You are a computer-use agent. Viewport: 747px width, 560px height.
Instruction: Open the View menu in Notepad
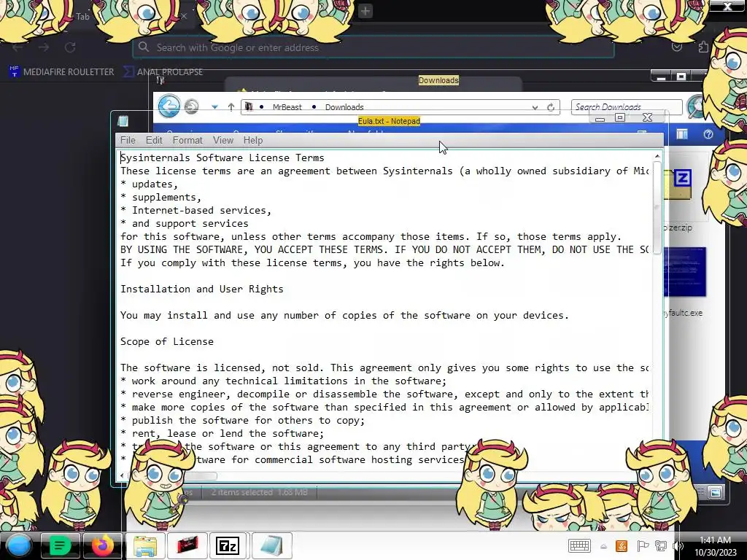(x=223, y=140)
